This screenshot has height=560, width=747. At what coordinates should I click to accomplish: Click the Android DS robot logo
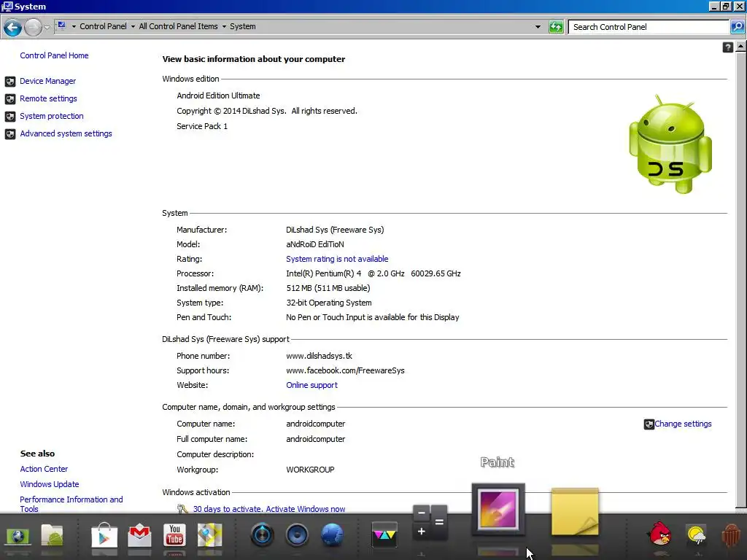[x=670, y=144]
